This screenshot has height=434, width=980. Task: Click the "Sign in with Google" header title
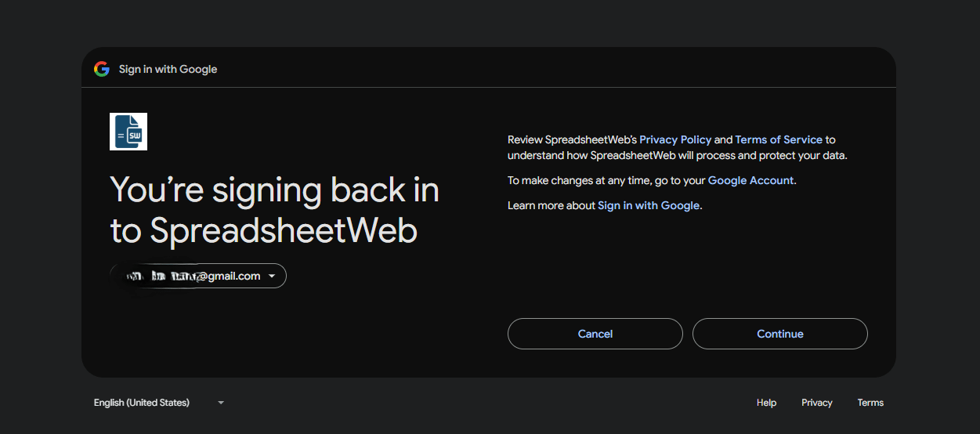[x=168, y=69]
